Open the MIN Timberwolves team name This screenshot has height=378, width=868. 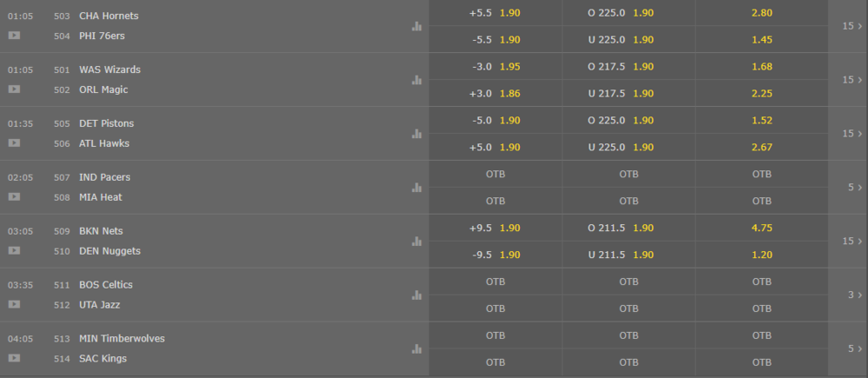coord(122,339)
